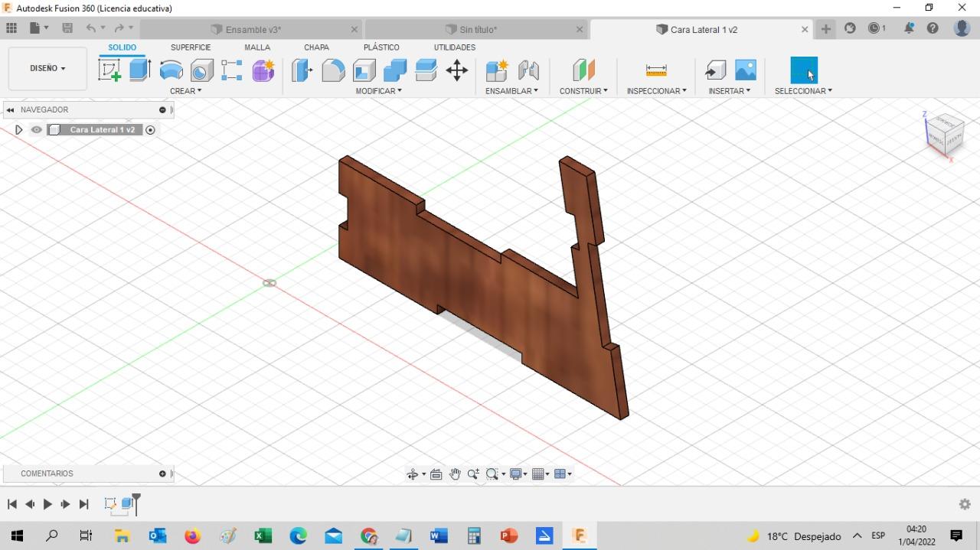
Task: Click the Create Sketch tool icon
Action: point(109,70)
